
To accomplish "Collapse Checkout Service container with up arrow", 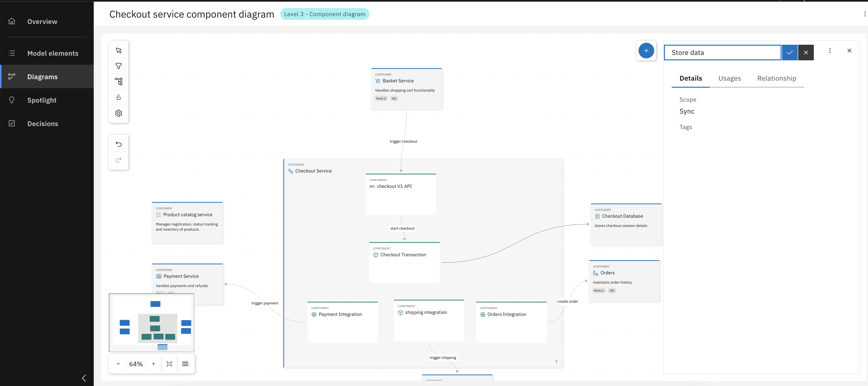I will tap(556, 362).
